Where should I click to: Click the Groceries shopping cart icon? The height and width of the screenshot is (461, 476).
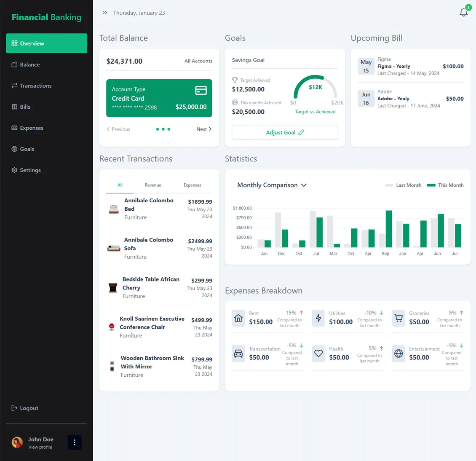click(x=398, y=318)
